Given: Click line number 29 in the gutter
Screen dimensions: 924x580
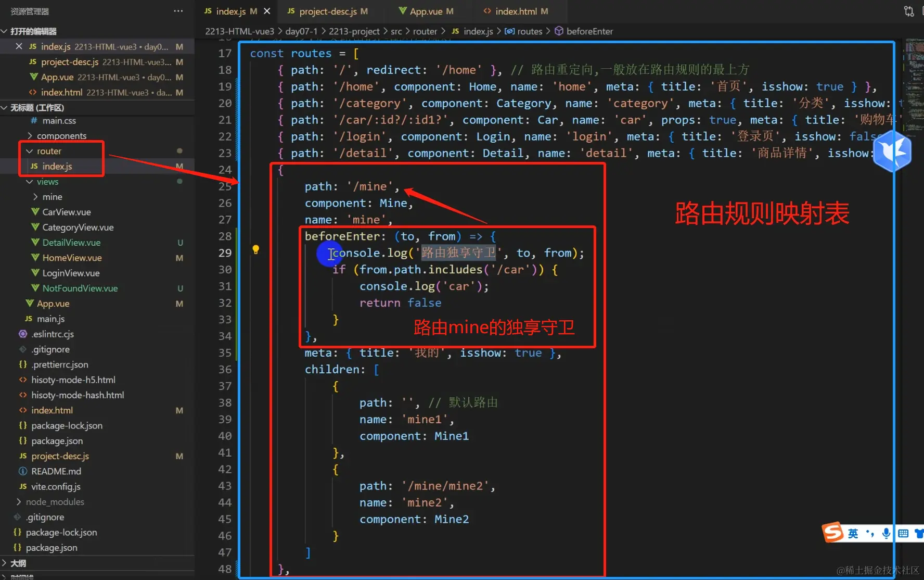Looking at the screenshot, I should pos(225,253).
